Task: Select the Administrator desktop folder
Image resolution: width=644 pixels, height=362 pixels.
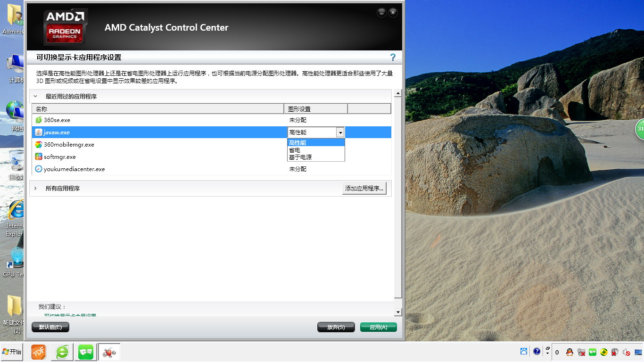Action: pos(13,20)
